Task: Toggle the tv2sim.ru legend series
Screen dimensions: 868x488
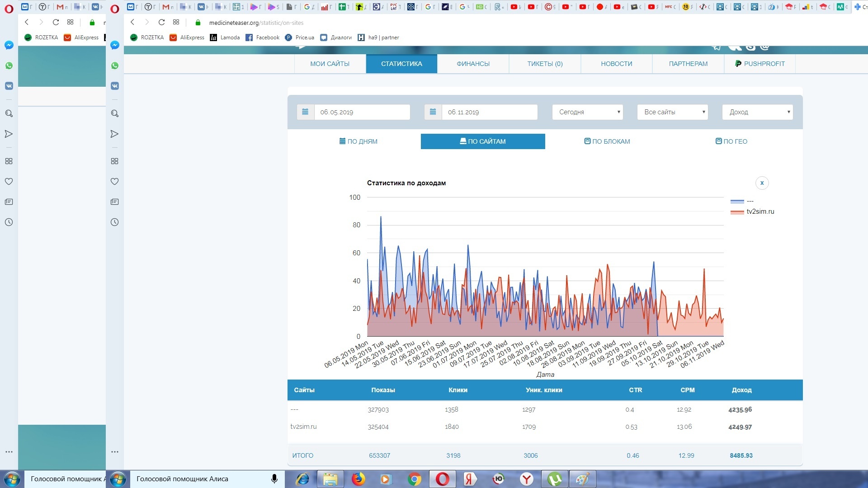Action: pos(760,211)
